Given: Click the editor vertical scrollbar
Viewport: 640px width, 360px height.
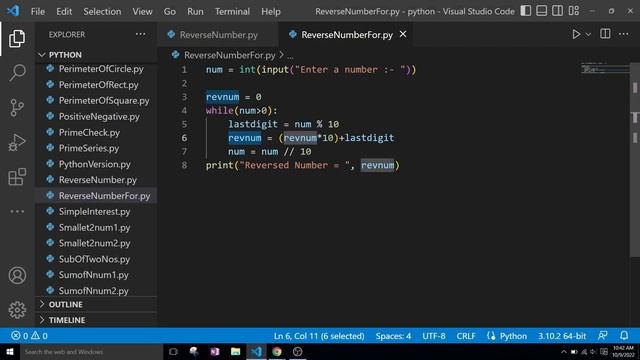Looking at the screenshot, I should tap(635, 159).
